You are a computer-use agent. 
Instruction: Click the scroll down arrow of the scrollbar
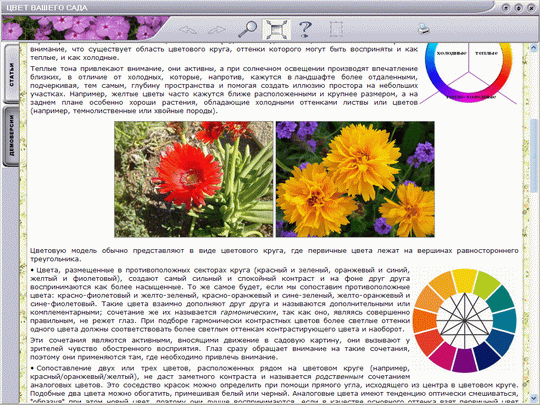(534, 397)
